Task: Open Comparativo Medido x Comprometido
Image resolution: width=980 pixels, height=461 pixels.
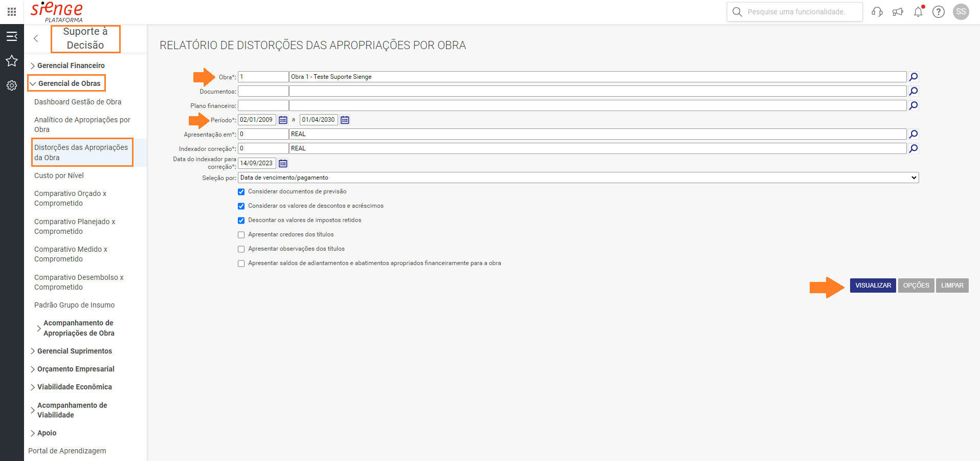Action: [x=71, y=254]
